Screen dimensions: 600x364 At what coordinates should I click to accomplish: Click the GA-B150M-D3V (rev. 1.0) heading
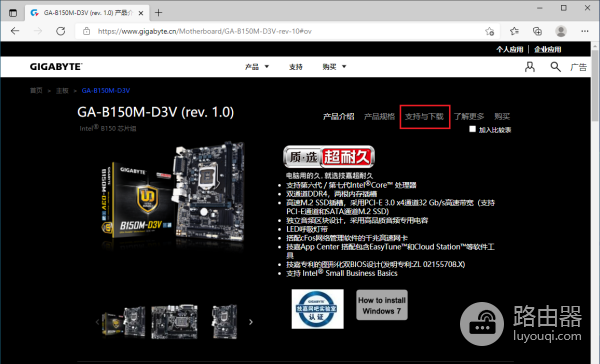(155, 112)
